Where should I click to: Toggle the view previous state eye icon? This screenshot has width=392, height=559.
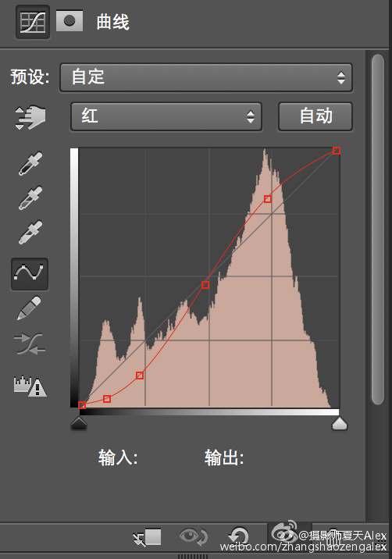(x=193, y=536)
